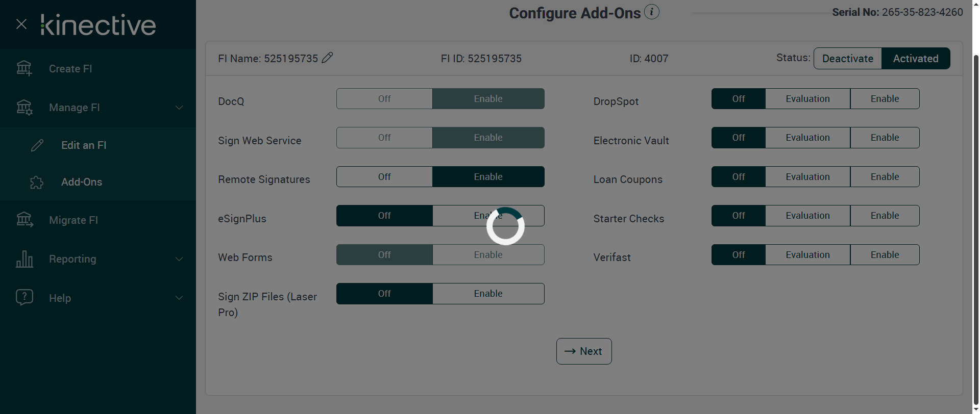Click the Help question mark icon
The image size is (980, 414).
[x=24, y=297]
